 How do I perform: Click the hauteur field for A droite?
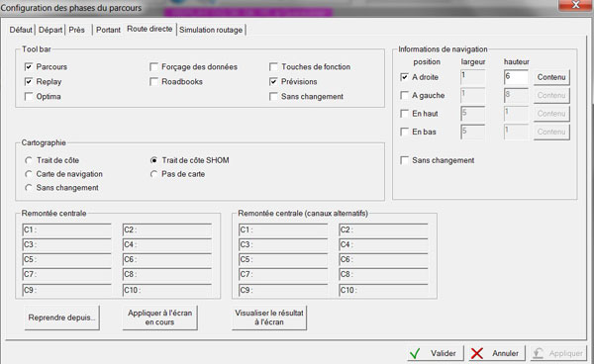pos(516,77)
